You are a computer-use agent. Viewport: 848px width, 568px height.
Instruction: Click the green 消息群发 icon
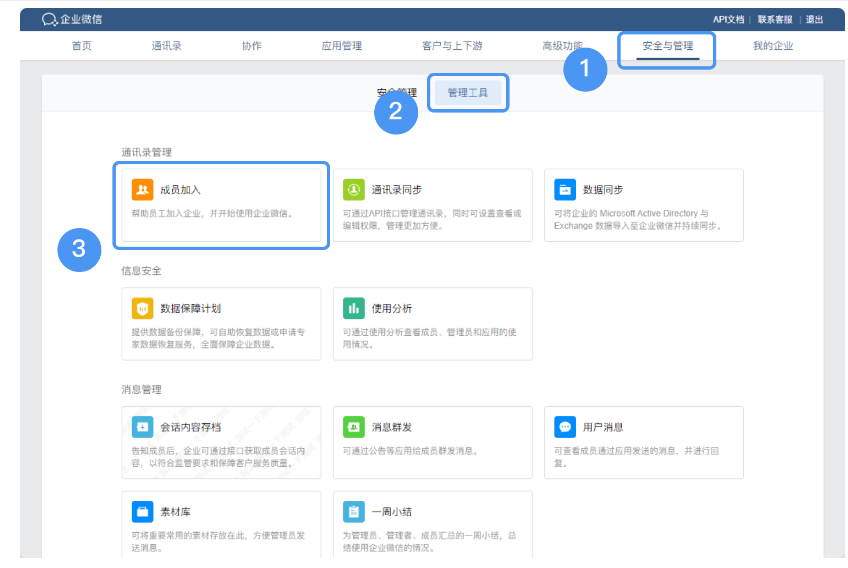point(354,427)
